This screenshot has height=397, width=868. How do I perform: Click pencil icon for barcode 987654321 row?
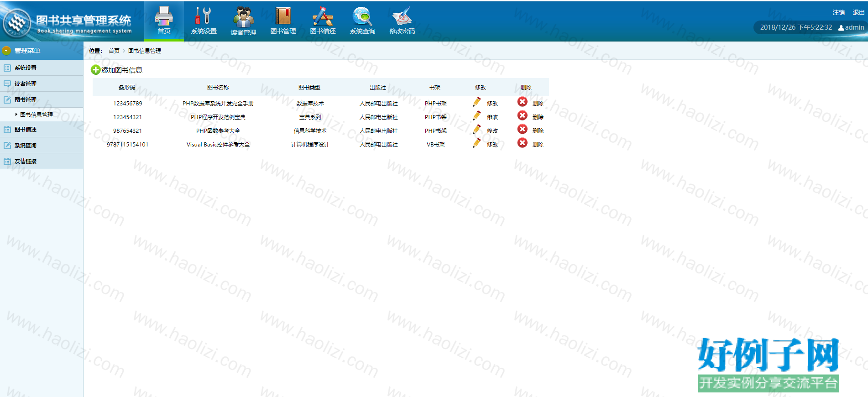pos(477,129)
